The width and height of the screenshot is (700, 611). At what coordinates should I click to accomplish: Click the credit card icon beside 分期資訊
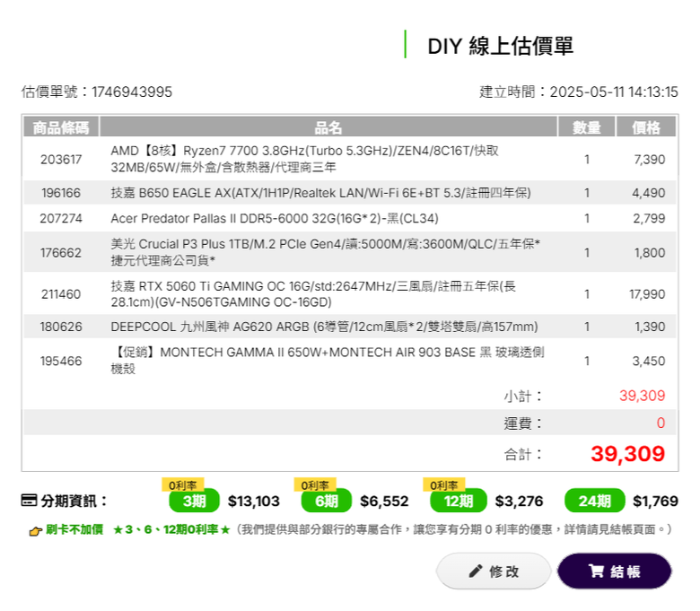click(x=29, y=501)
